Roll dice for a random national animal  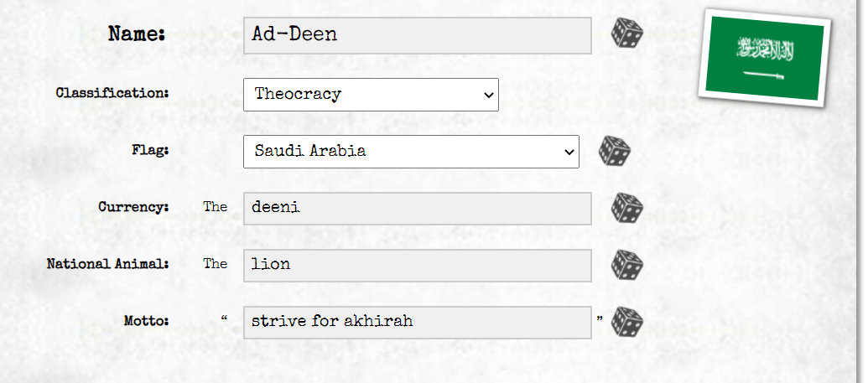point(627,265)
